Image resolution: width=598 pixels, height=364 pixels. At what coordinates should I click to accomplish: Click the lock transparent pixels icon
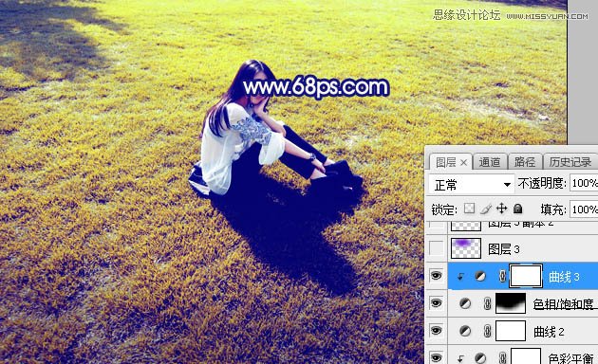pyautogui.click(x=470, y=209)
